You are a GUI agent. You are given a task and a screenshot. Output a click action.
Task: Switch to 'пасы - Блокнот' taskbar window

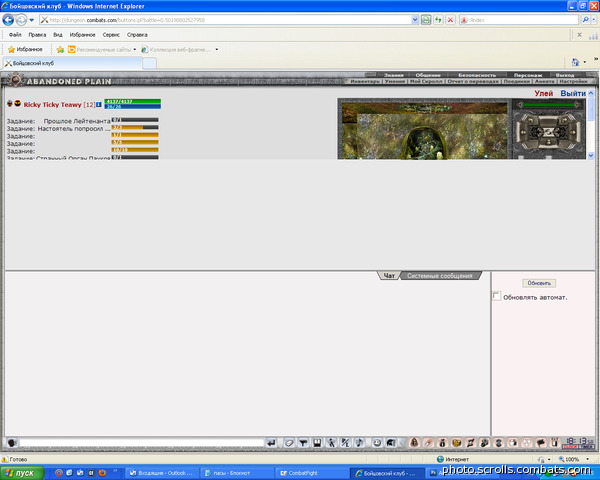[237, 473]
